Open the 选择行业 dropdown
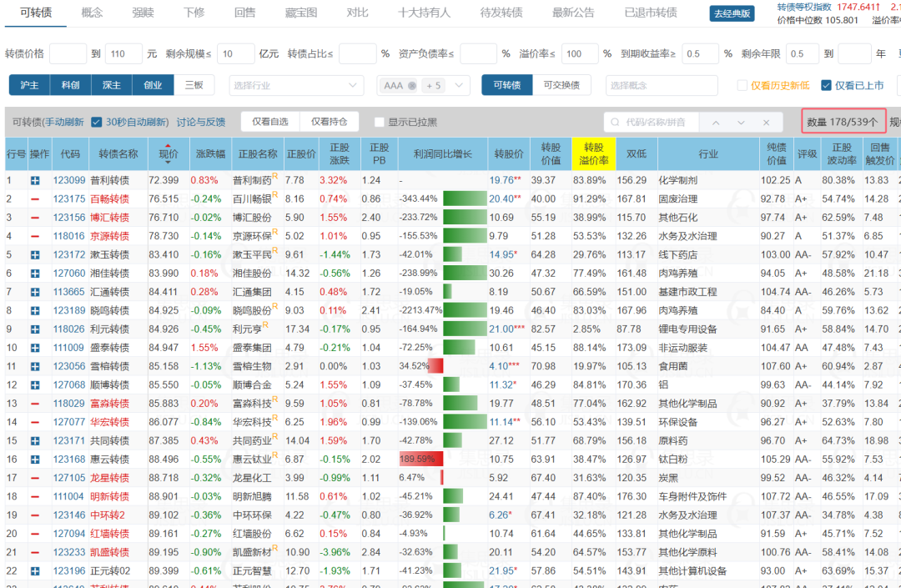The height and width of the screenshot is (588, 901). pyautogui.click(x=296, y=86)
